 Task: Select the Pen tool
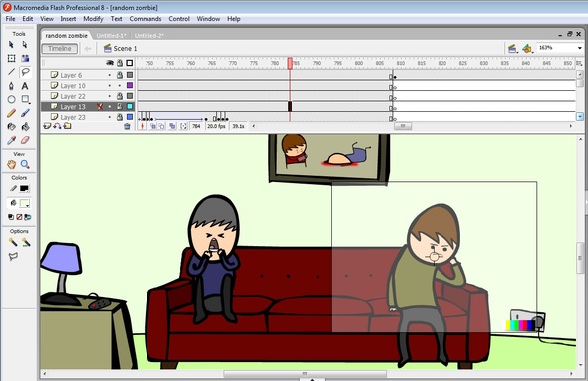coord(11,86)
